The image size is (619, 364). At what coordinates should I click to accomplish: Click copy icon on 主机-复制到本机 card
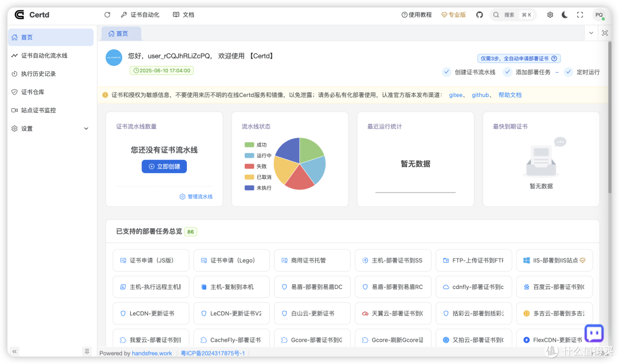203,287
